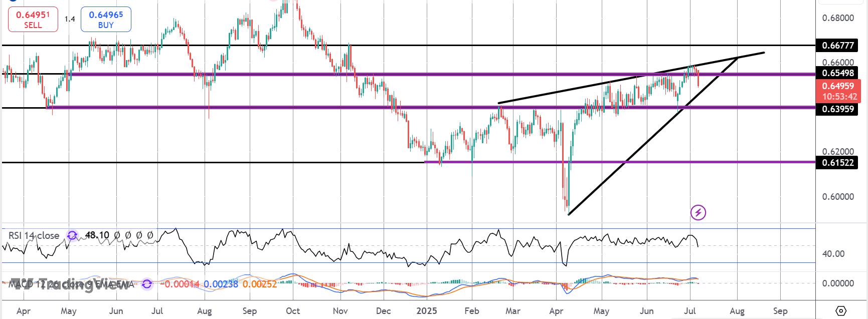The image size is (868, 319).
Task: Click the RSI indicator's purple refresh icon
Action: click(x=72, y=235)
